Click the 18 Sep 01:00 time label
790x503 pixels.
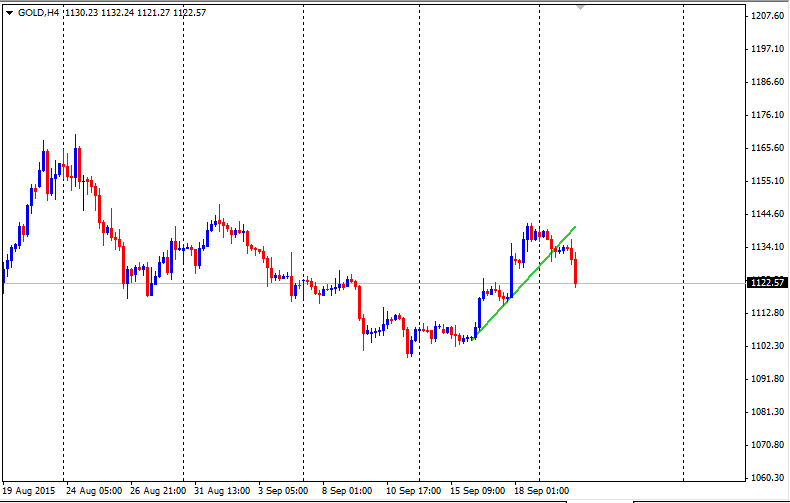(542, 491)
